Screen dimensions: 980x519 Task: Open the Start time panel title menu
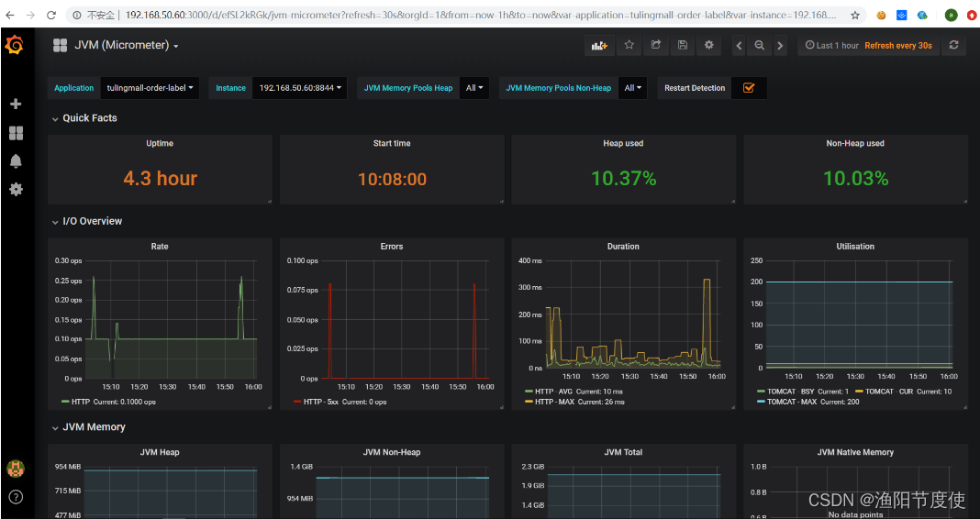392,144
